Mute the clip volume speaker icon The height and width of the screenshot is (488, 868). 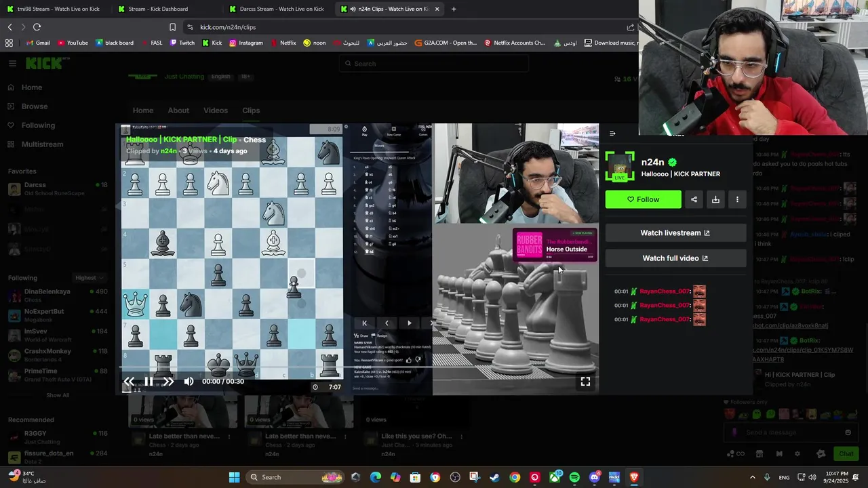[x=189, y=382]
